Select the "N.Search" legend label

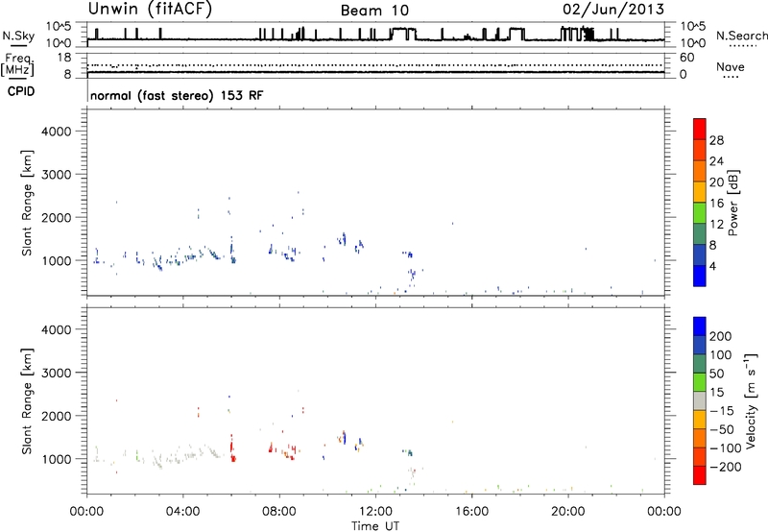(x=742, y=36)
